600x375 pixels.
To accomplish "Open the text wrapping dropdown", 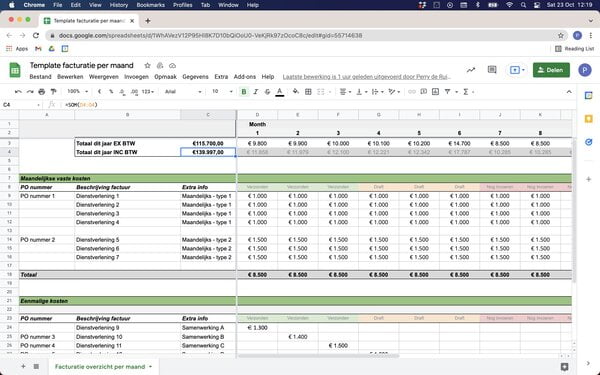I will pos(377,92).
